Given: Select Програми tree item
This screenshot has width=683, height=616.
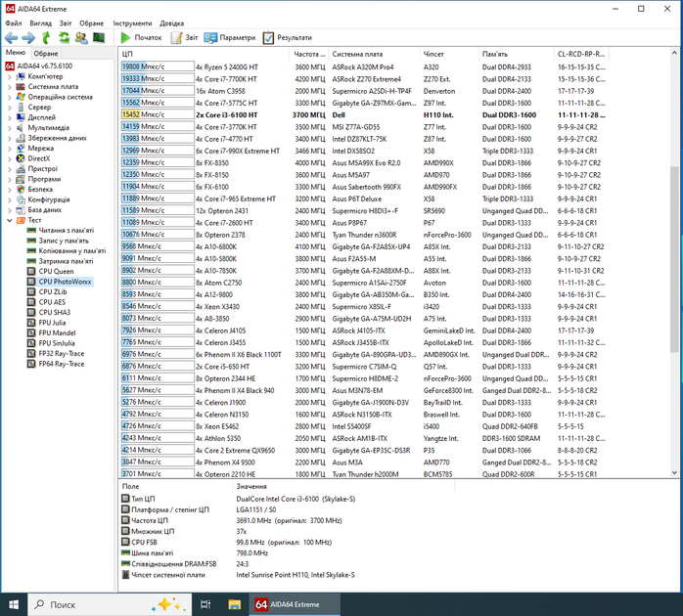Looking at the screenshot, I should click(44, 179).
